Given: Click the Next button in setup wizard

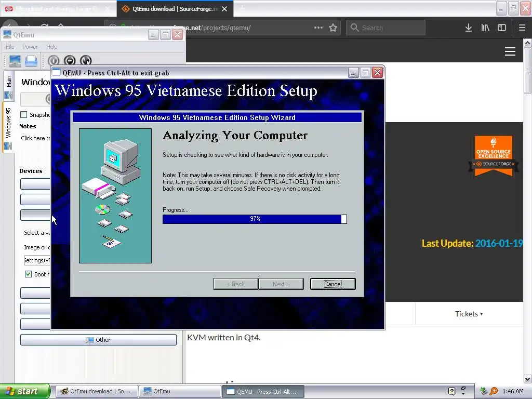Looking at the screenshot, I should [x=281, y=284].
